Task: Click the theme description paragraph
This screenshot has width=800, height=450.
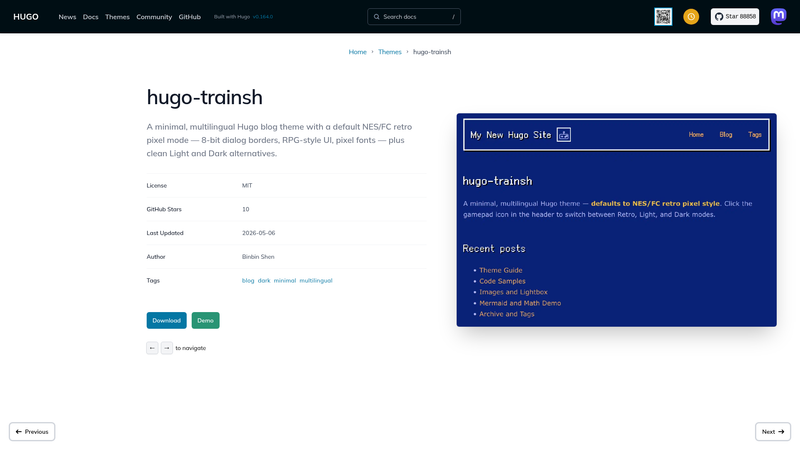Action: [x=279, y=140]
